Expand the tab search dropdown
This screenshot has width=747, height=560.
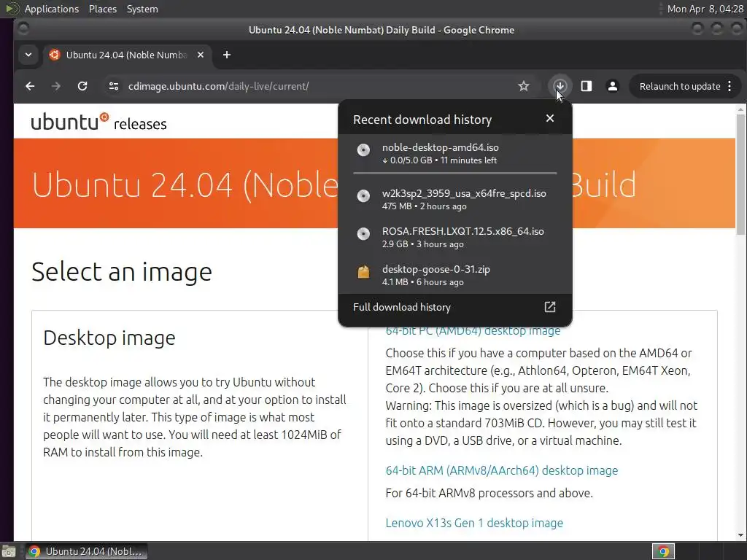(x=28, y=55)
